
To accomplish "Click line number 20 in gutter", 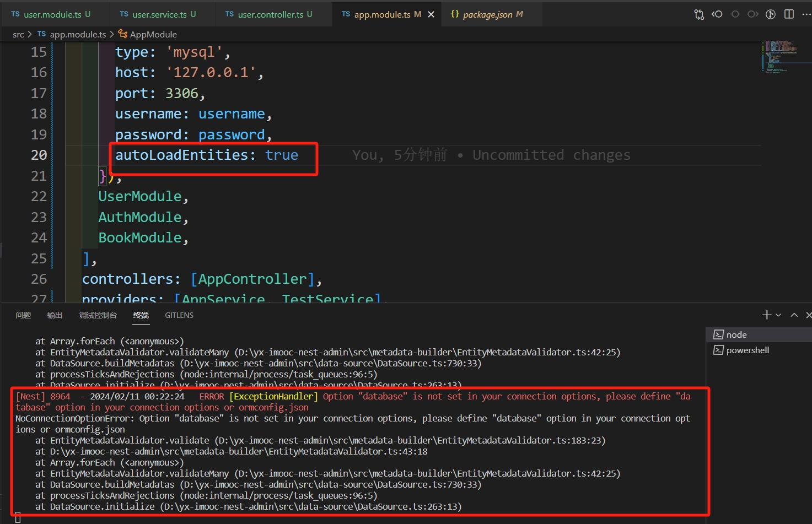I will [x=39, y=155].
